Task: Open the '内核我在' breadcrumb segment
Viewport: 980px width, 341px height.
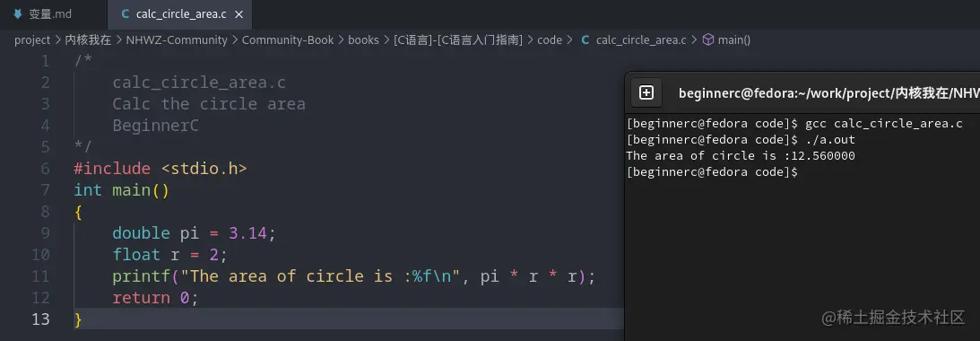Action: 88,40
